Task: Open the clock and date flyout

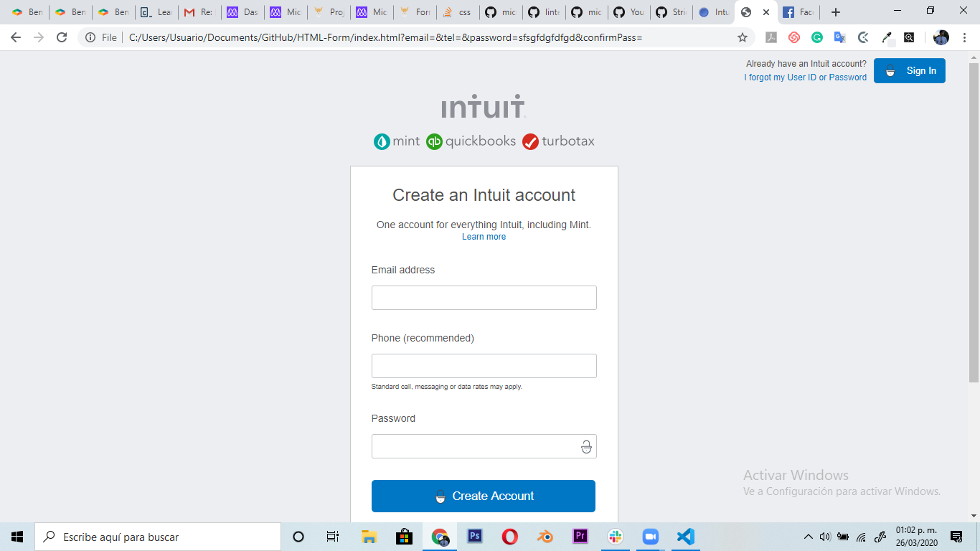Action: [916, 537]
